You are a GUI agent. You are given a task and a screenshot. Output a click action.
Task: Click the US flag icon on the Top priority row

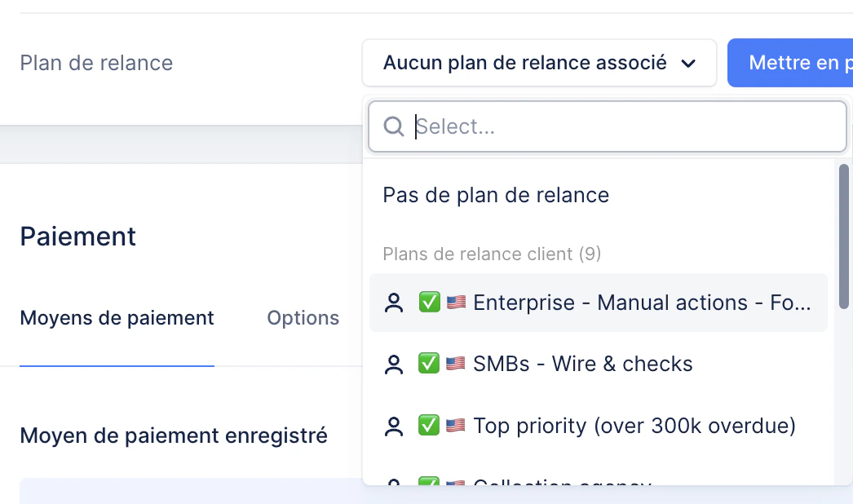pos(456,426)
